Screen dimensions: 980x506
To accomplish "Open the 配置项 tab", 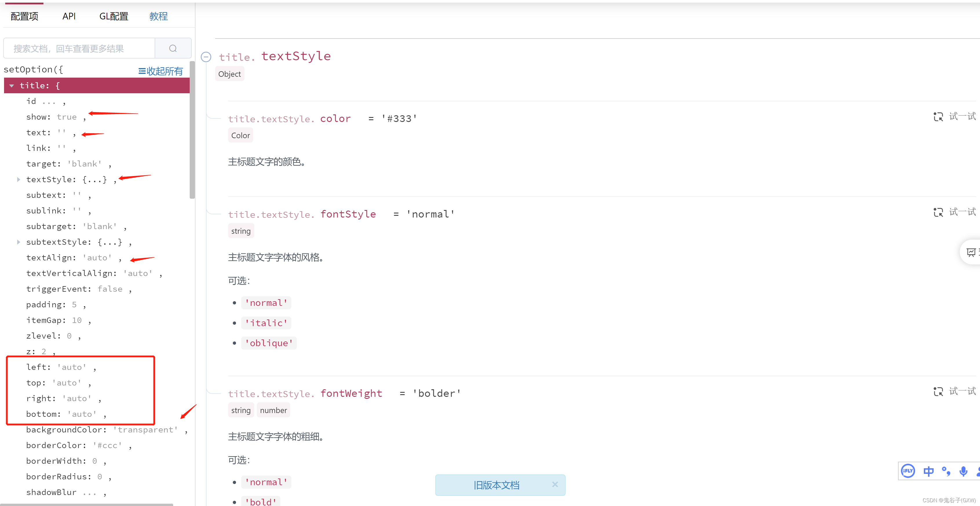I will (24, 16).
